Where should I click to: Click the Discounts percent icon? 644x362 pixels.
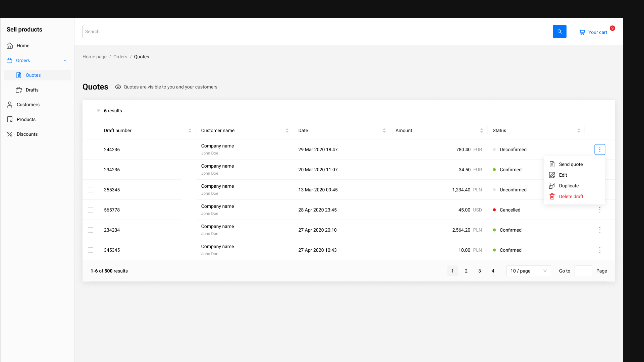click(10, 134)
